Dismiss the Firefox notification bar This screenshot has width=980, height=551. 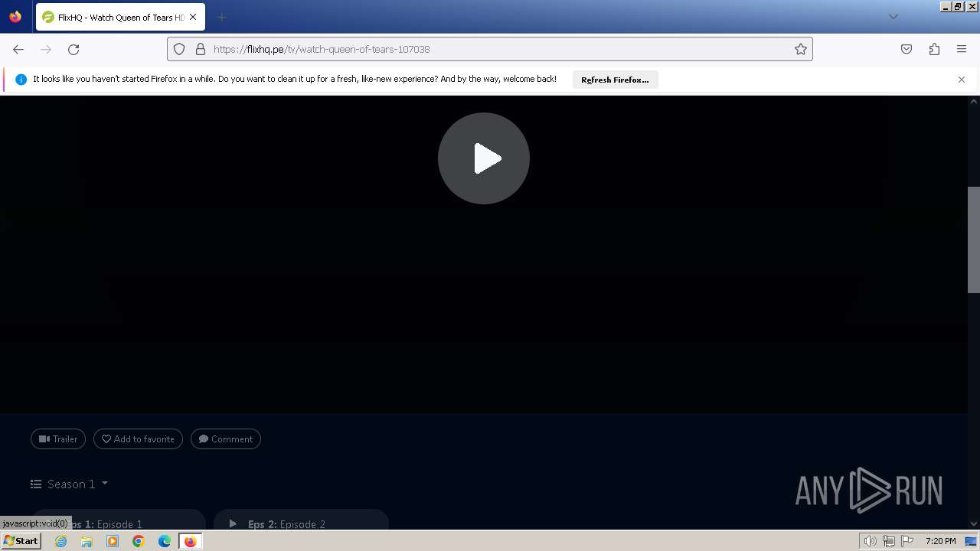(x=962, y=80)
